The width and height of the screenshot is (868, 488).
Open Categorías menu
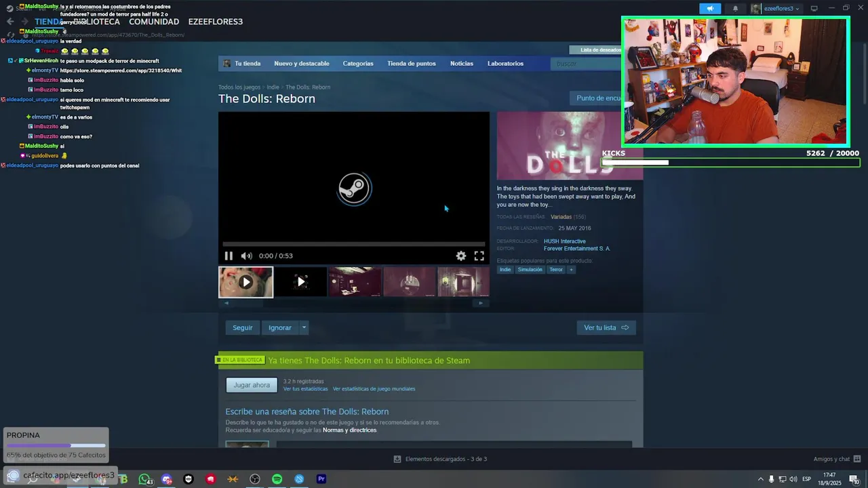358,64
